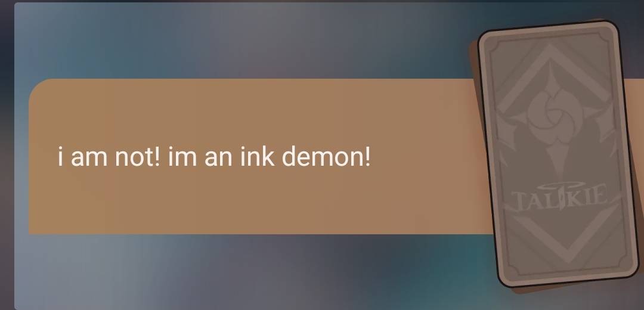This screenshot has height=310, width=644.
Task: Tap the blurred background above the bubble
Action: click(x=246, y=41)
